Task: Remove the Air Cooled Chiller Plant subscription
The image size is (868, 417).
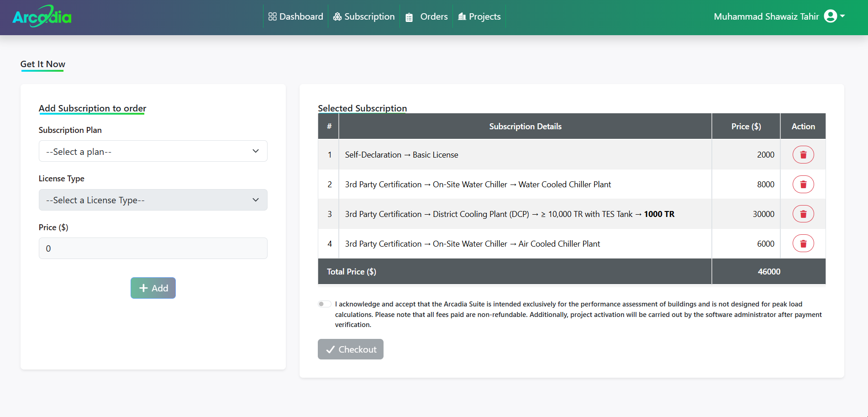Action: (803, 243)
